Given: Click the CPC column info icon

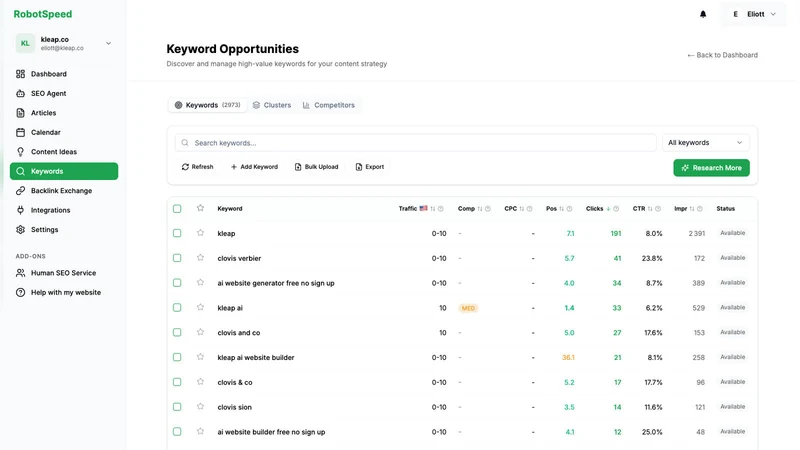Looking at the screenshot, I should (x=530, y=209).
